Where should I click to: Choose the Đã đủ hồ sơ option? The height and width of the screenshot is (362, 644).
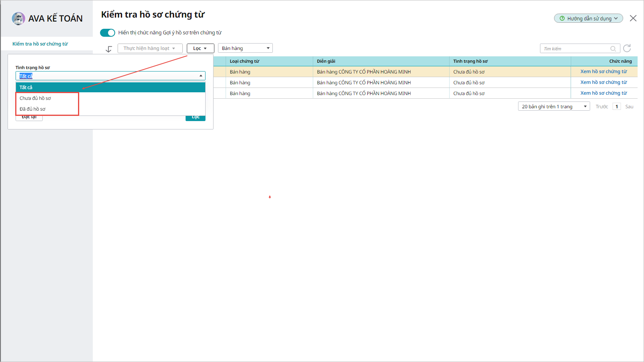[x=33, y=109]
